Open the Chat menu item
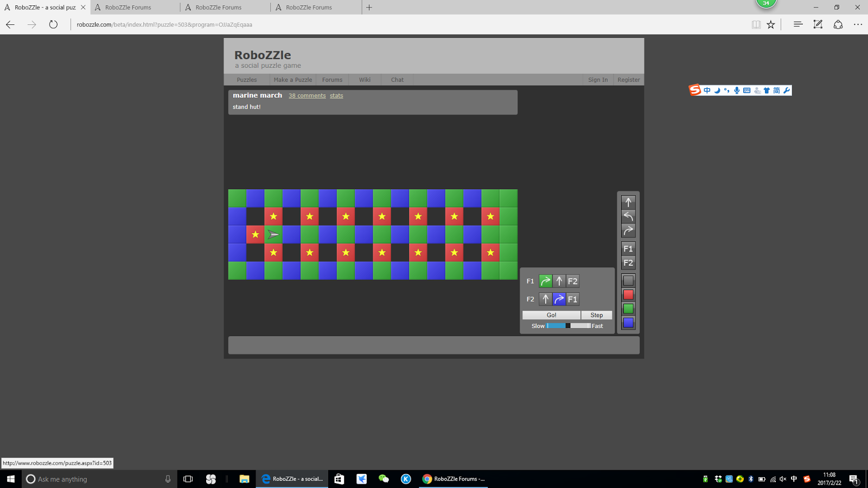This screenshot has width=868, height=488. coord(397,80)
